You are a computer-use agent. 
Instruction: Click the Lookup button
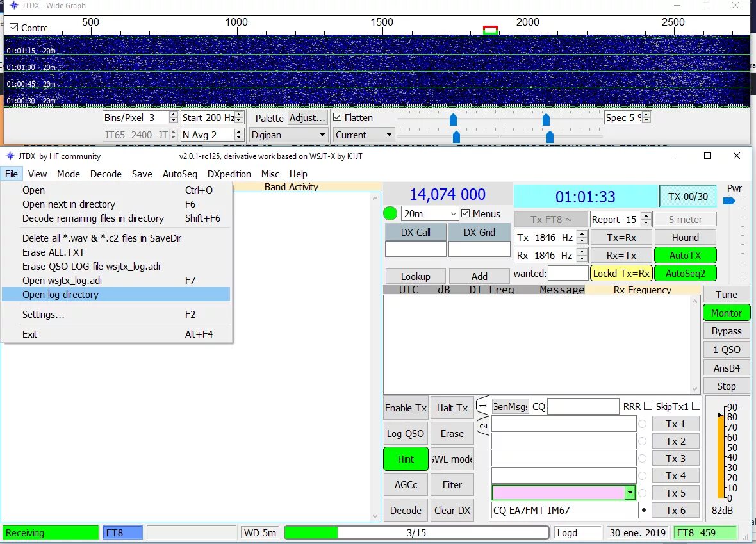pyautogui.click(x=416, y=276)
